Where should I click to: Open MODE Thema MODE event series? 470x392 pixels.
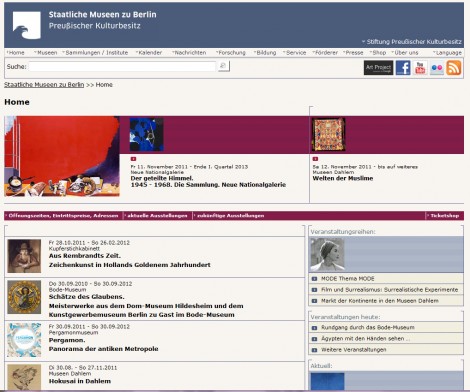348,279
